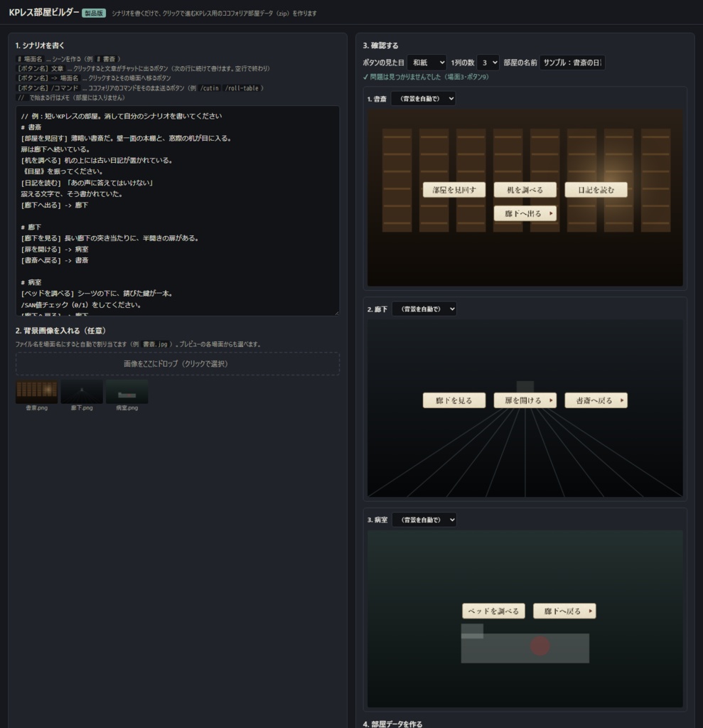
Task: Click the heading 3. 確認する
Action: pos(380,45)
